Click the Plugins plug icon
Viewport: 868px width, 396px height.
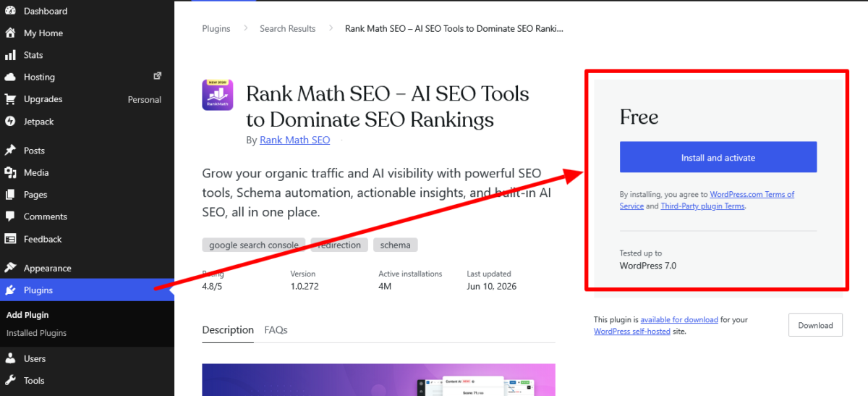point(10,290)
